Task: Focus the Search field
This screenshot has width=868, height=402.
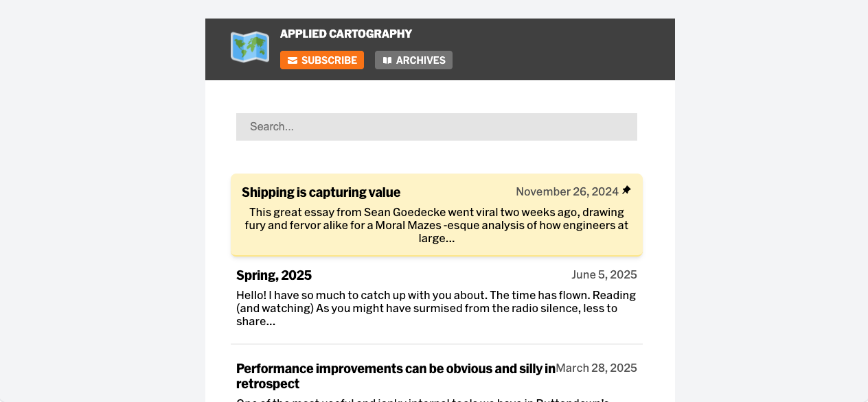Action: coord(437,127)
